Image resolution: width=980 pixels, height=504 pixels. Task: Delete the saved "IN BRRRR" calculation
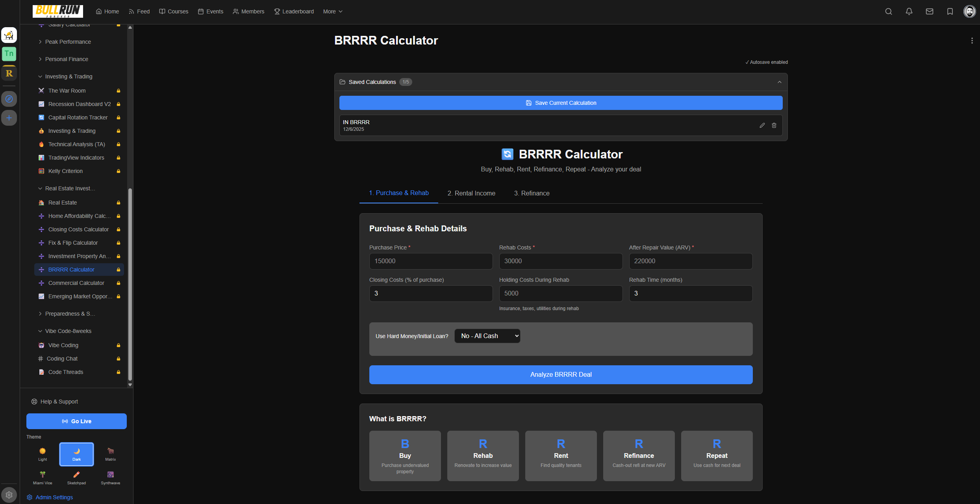point(774,125)
